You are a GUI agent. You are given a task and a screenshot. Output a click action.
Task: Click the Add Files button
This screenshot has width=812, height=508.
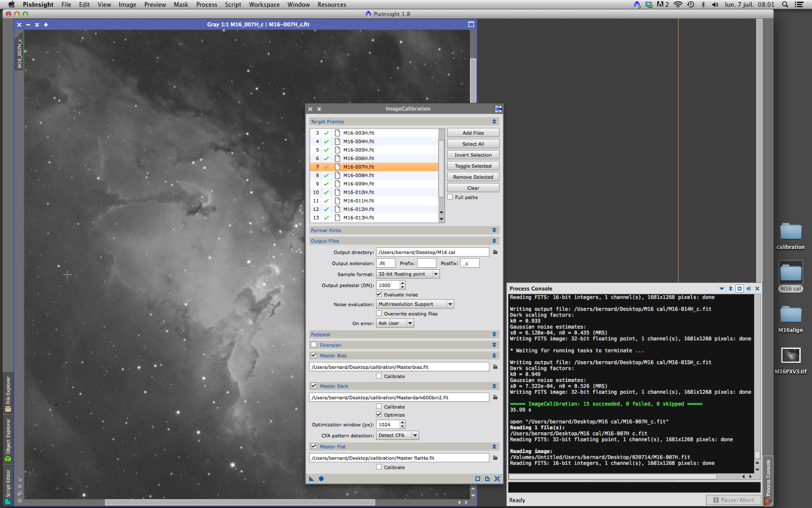tap(473, 133)
